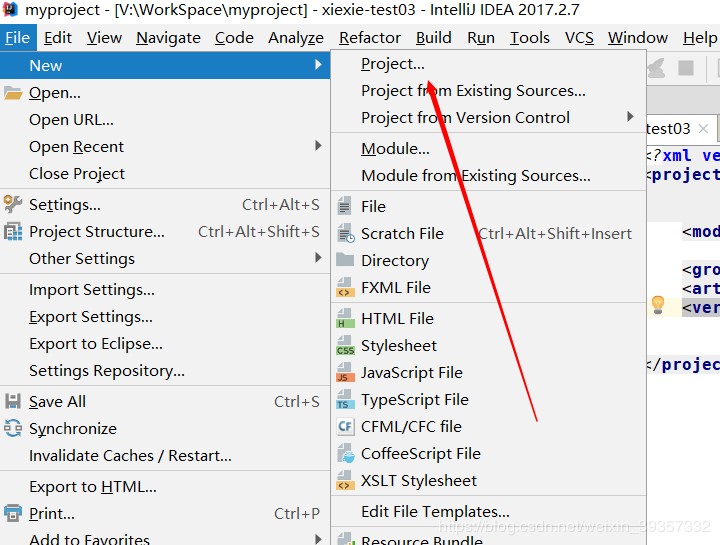Select Edit File Templates... entry
The height and width of the screenshot is (545, 720).
pyautogui.click(x=435, y=511)
